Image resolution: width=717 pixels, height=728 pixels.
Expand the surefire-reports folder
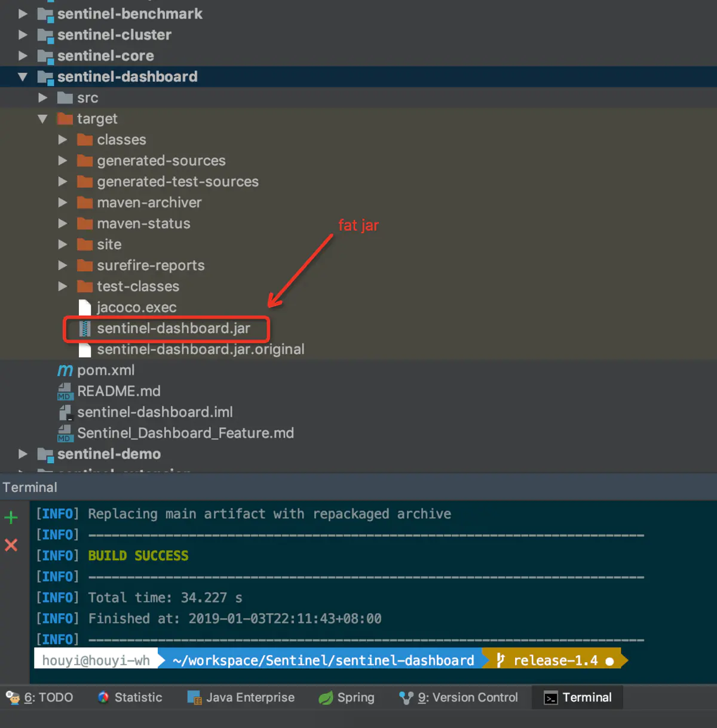(63, 265)
